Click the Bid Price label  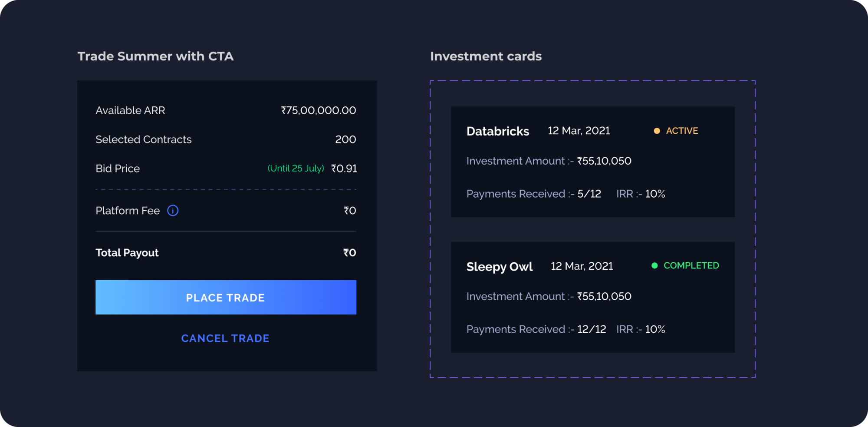tap(118, 169)
